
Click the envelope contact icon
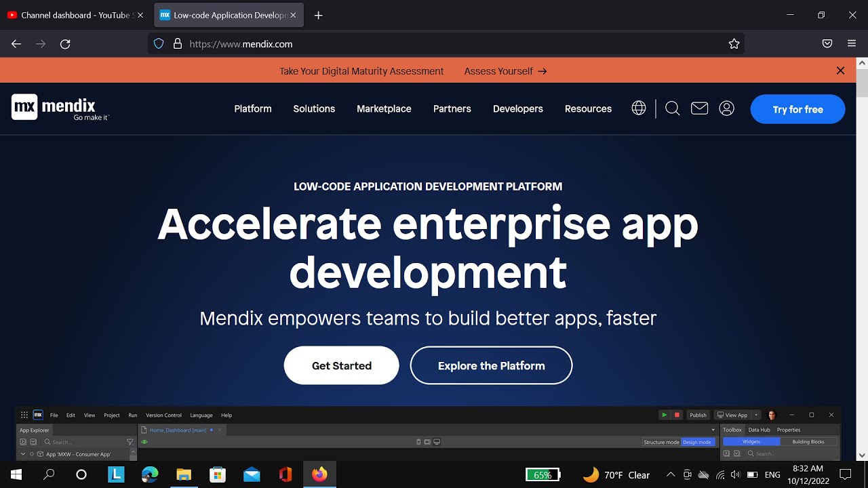[x=699, y=108]
